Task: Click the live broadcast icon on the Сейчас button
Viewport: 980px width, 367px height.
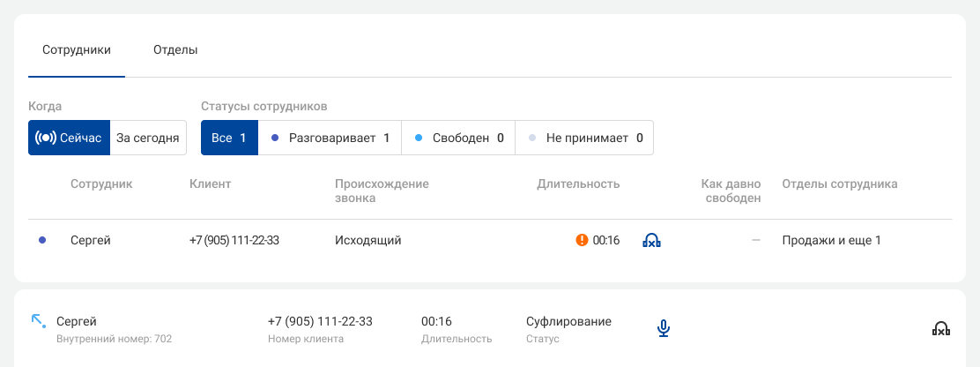Action: click(x=46, y=138)
